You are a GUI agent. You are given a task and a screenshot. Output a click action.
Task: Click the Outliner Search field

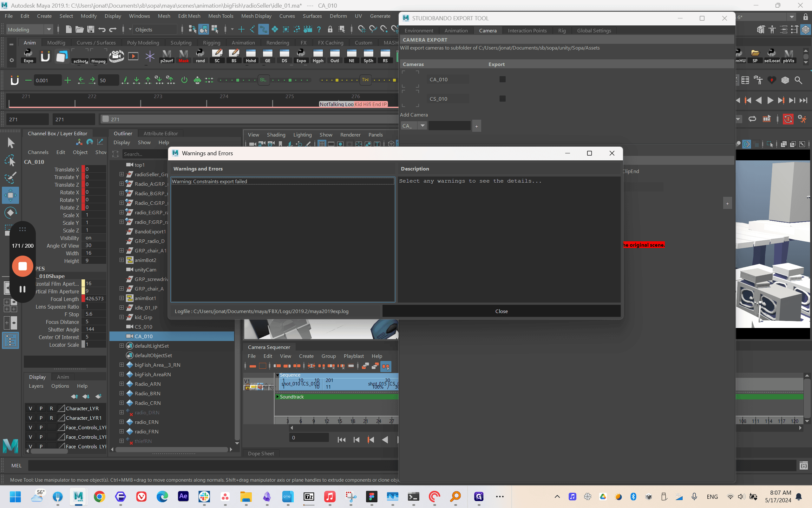pyautogui.click(x=144, y=154)
